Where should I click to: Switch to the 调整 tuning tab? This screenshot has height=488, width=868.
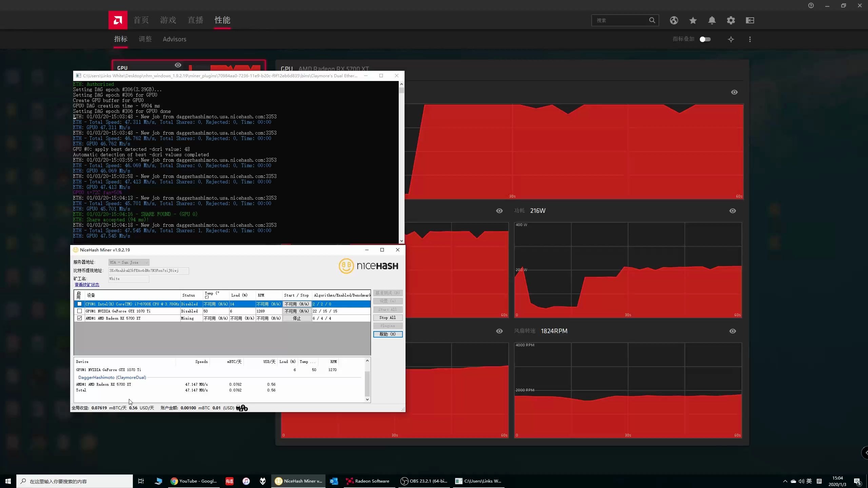pos(145,39)
